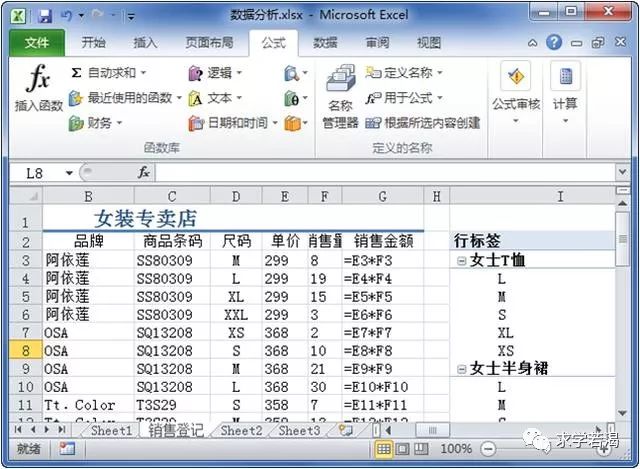Click Zoom Out minus button
This screenshot has width=640, height=469.
point(487,449)
